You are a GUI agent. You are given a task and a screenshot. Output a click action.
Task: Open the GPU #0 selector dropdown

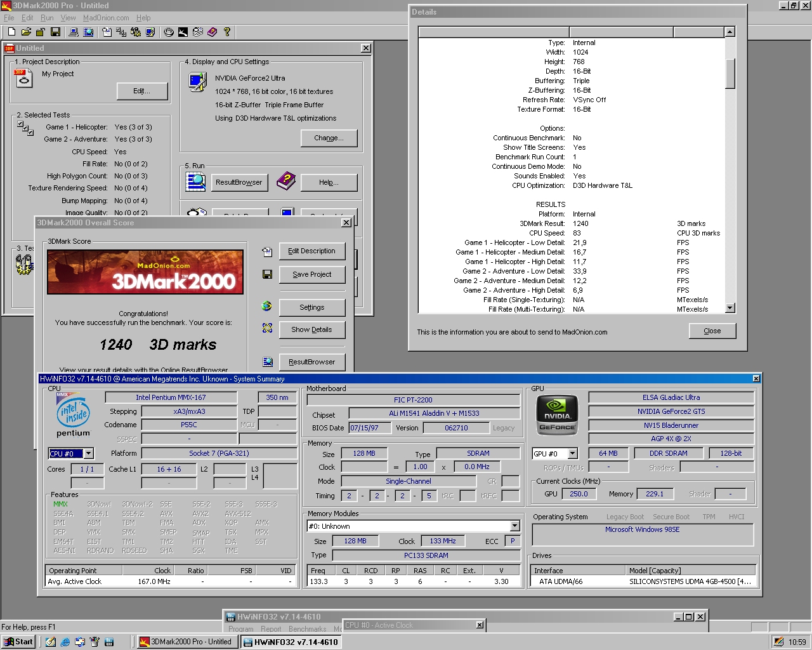573,453
